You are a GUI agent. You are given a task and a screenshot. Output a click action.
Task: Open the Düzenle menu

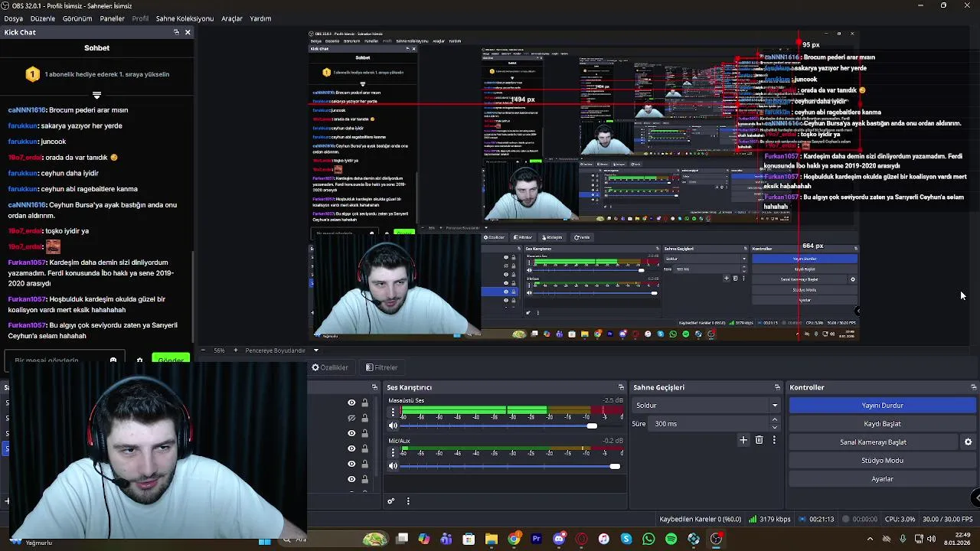[x=43, y=18]
